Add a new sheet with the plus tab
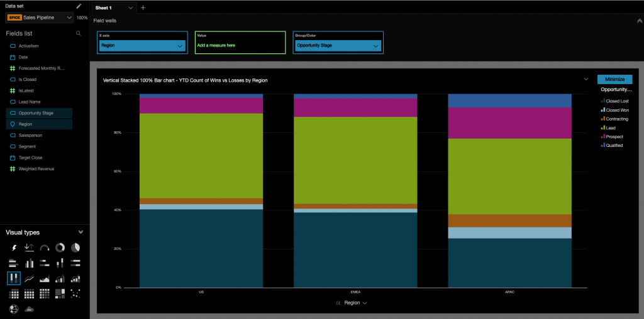 point(143,8)
